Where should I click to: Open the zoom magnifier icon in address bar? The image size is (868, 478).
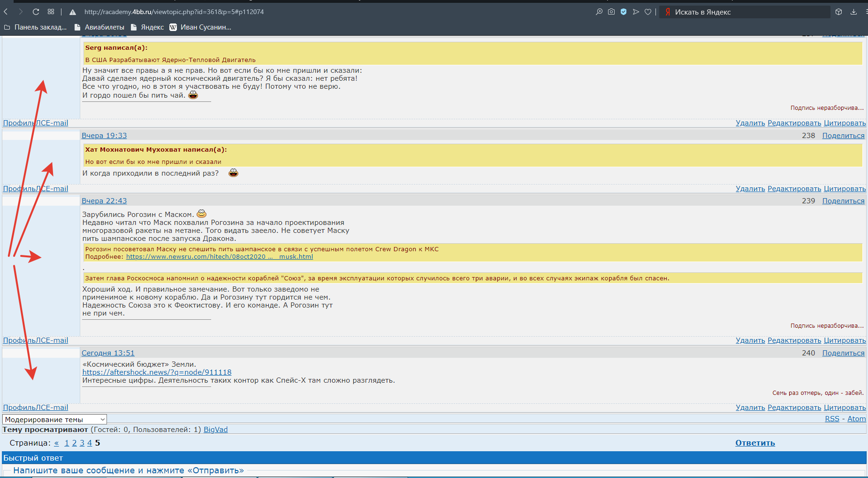click(x=599, y=12)
